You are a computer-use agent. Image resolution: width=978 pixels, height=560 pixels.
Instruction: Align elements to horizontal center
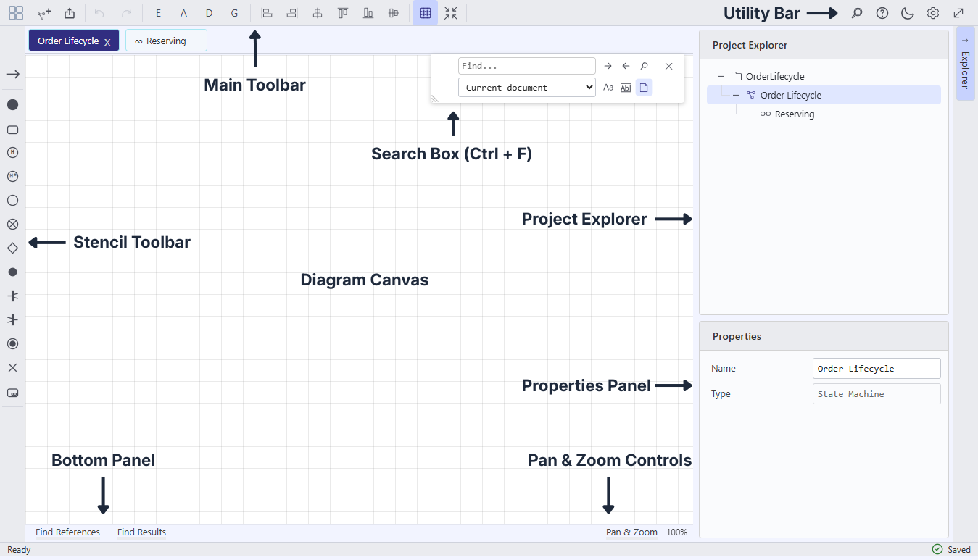click(x=318, y=13)
